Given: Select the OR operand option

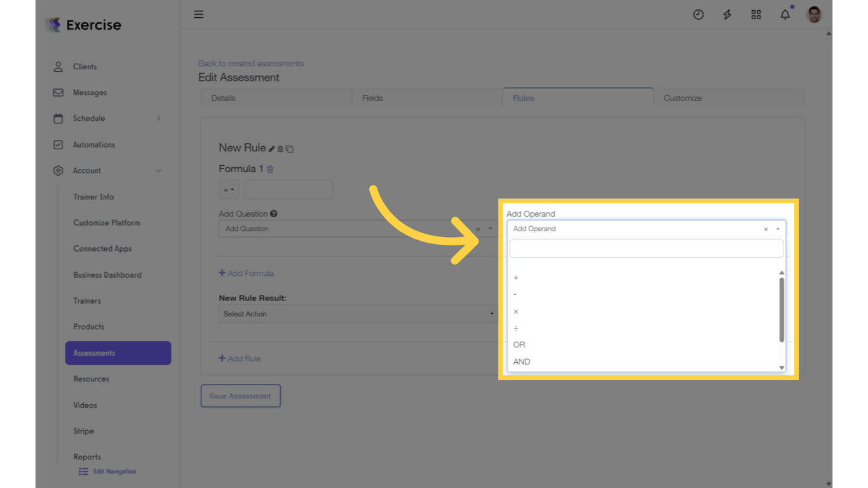Looking at the screenshot, I should 519,344.
